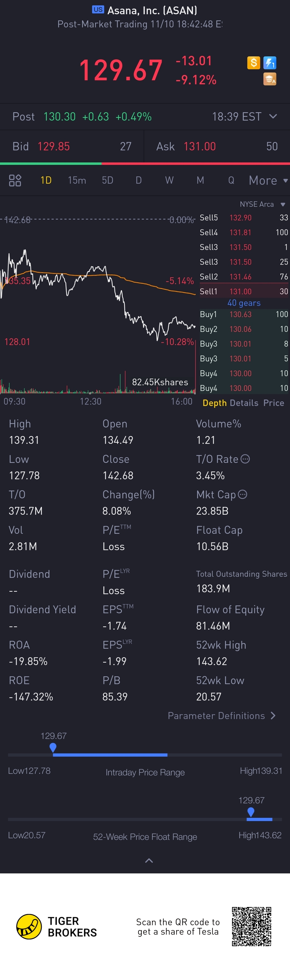Viewport: 290px width, 980px height.
Task: Tap the blue lightning bolt icon
Action: (270, 63)
